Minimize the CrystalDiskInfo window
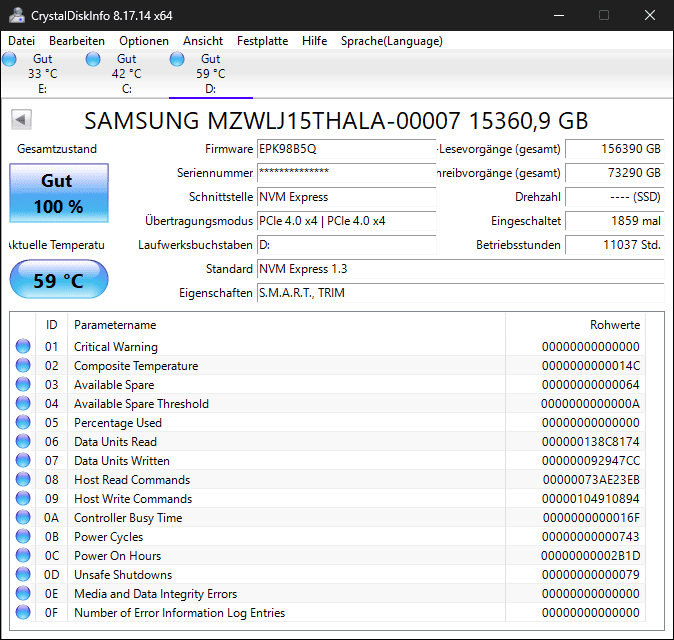 (x=559, y=15)
